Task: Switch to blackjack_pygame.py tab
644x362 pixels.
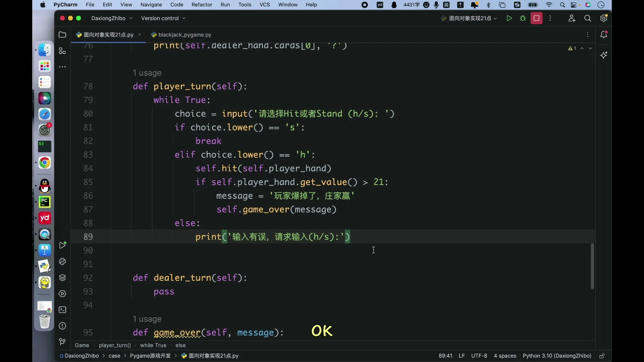Action: [x=184, y=35]
